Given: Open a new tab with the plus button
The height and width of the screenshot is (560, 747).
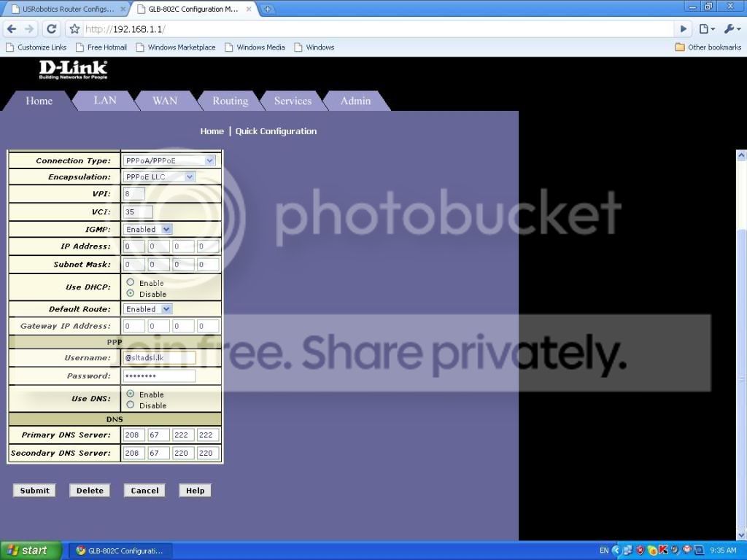Looking at the screenshot, I should 268,9.
